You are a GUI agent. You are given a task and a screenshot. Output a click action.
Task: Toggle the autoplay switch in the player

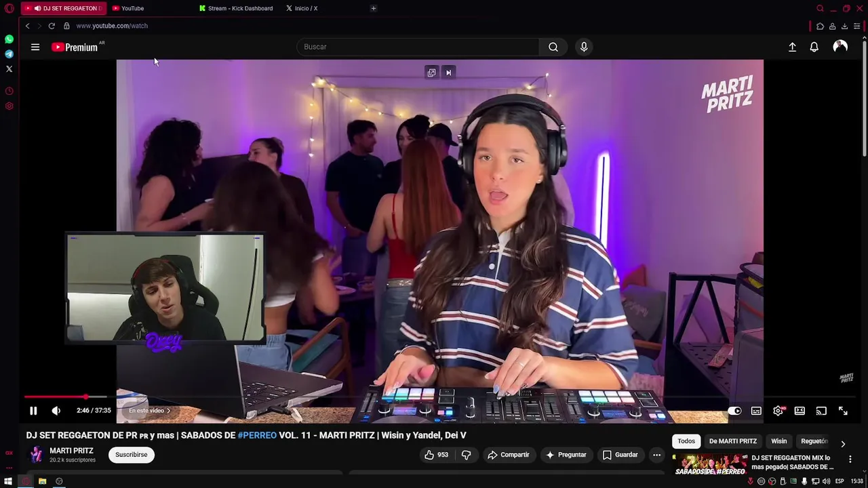pos(734,411)
